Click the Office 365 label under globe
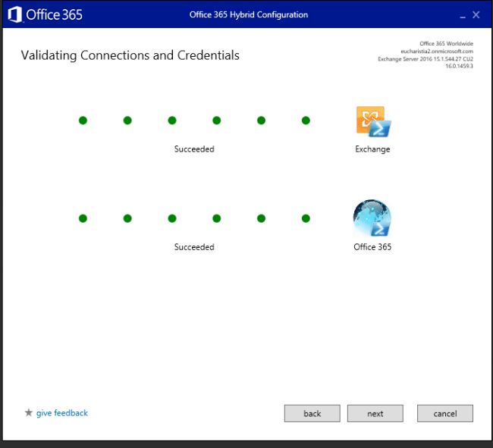This screenshot has height=448, width=493. point(372,247)
